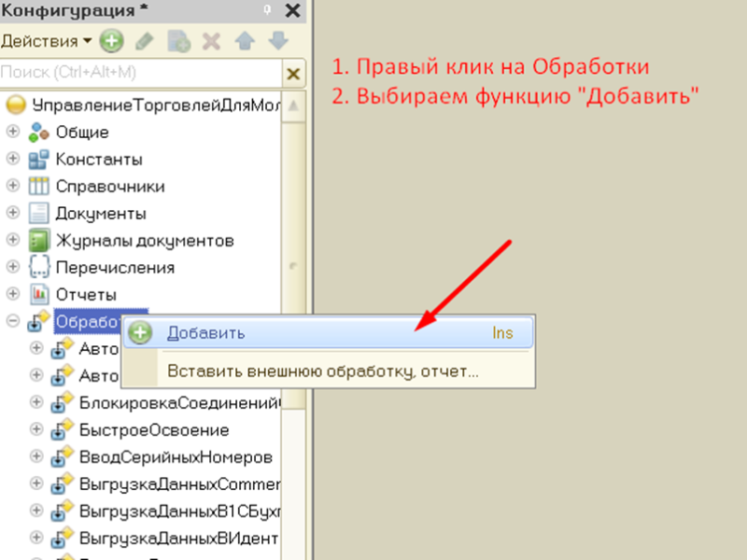Expand the Отчеты branch
This screenshot has height=560, width=747.
[13, 294]
